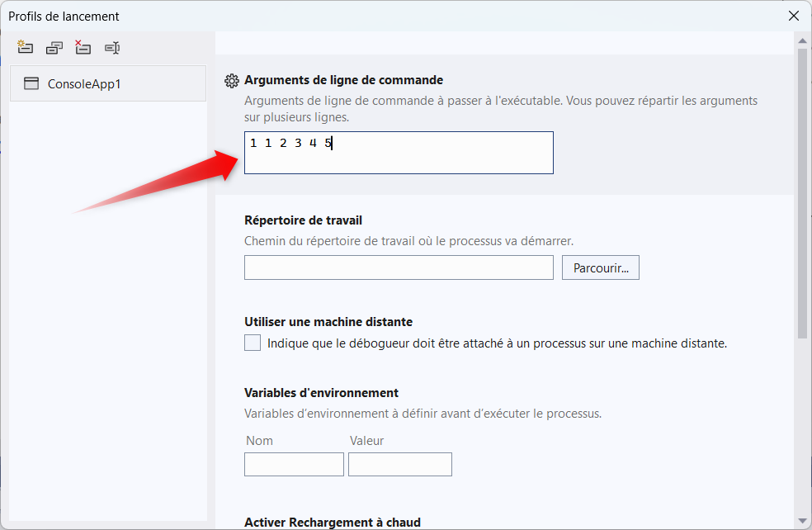Image resolution: width=812 pixels, height=530 pixels.
Task: Click the vertical scrollbar thumb
Action: (x=802, y=192)
